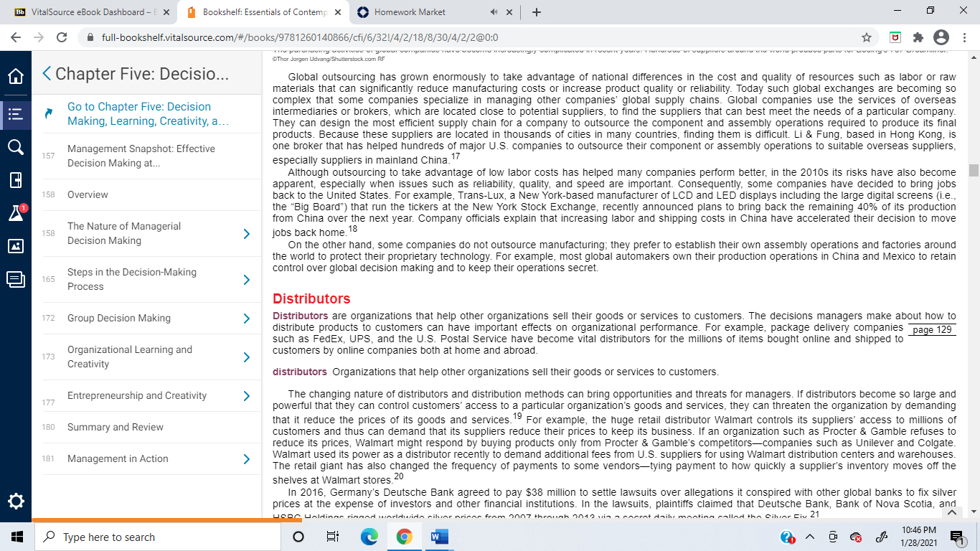Screen dimensions: 980x551
Task: Open the flashcards icon in sidebar
Action: click(16, 180)
